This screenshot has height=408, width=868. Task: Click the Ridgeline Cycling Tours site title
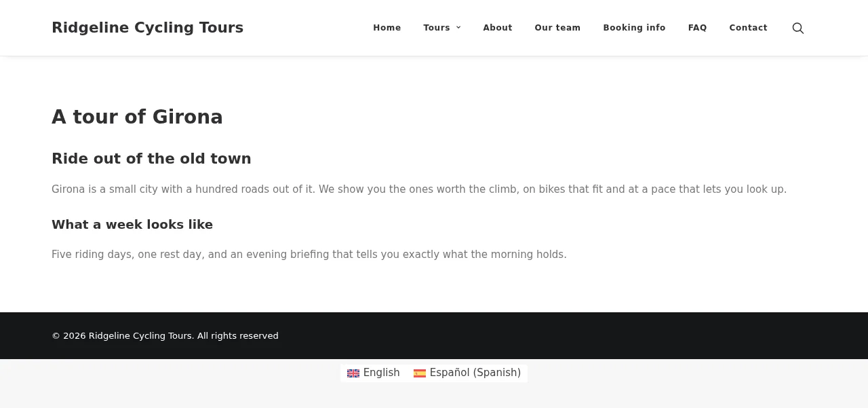(x=147, y=28)
